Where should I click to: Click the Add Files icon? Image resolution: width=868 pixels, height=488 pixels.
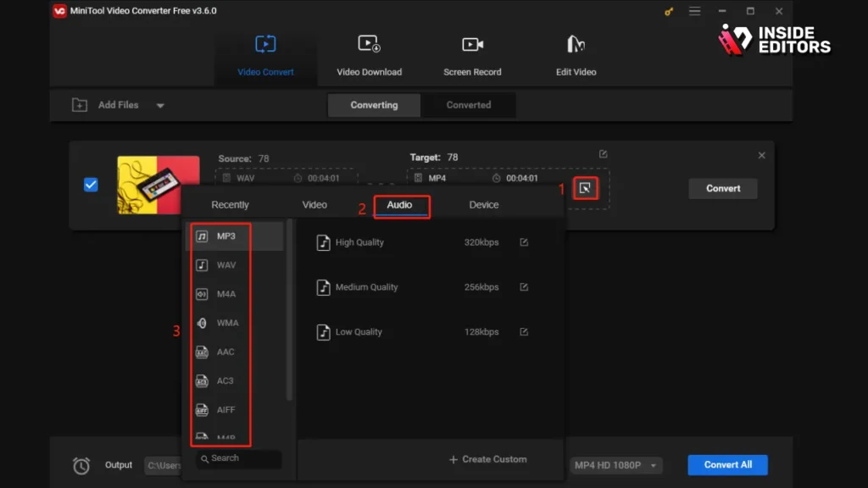click(x=80, y=104)
